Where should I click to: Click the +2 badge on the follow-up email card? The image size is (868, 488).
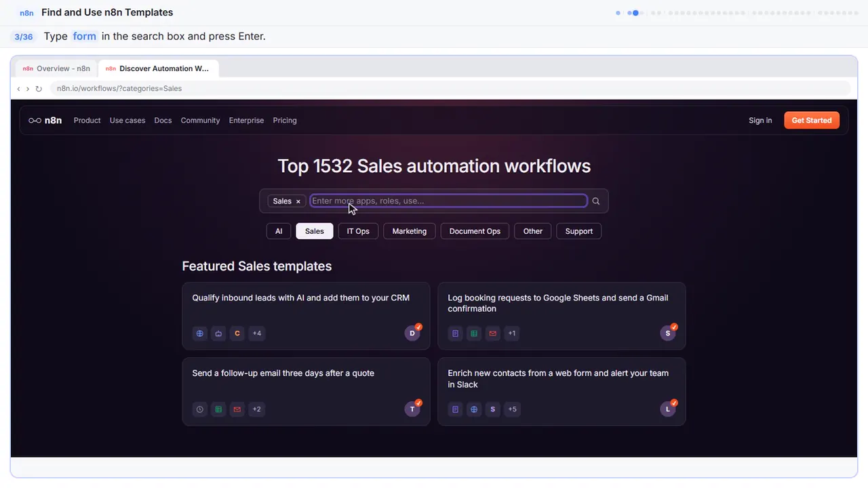[257, 409]
